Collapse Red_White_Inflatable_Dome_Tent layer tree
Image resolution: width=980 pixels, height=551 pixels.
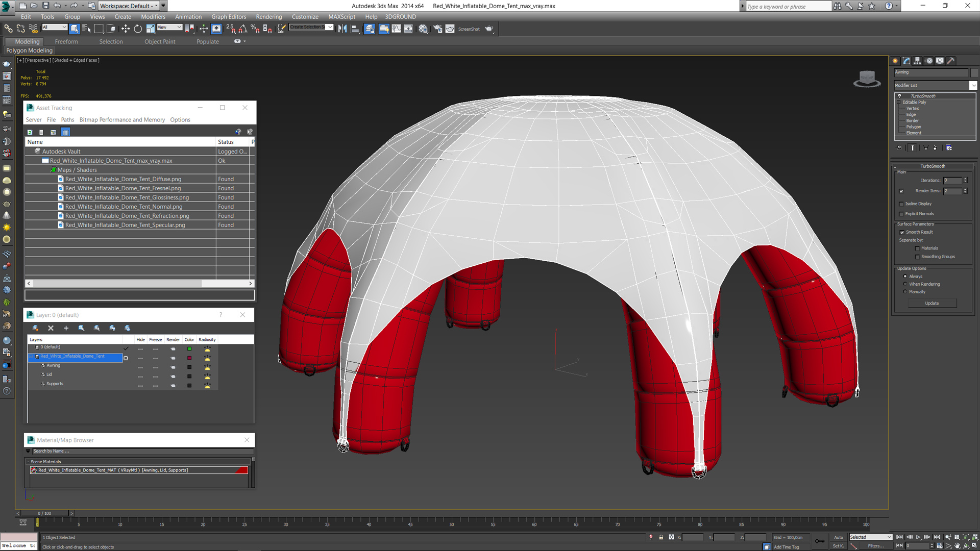(31, 357)
